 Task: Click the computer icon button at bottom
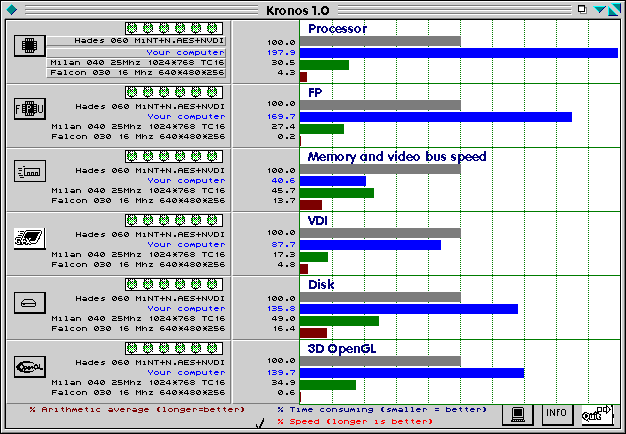point(516,413)
